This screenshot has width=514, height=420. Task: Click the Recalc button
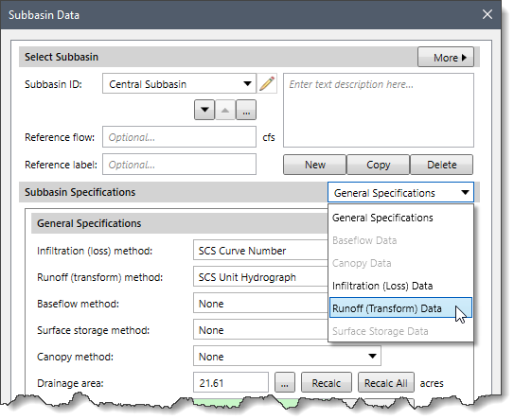pos(327,382)
